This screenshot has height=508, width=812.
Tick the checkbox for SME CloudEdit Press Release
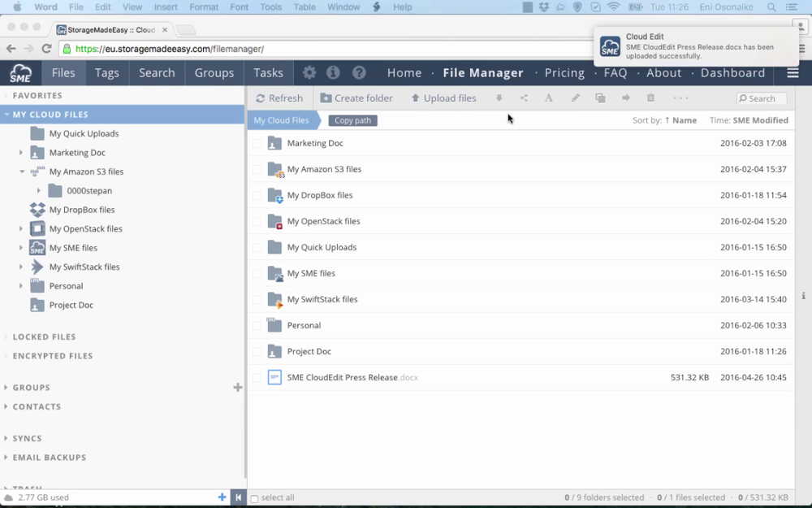pyautogui.click(x=257, y=377)
